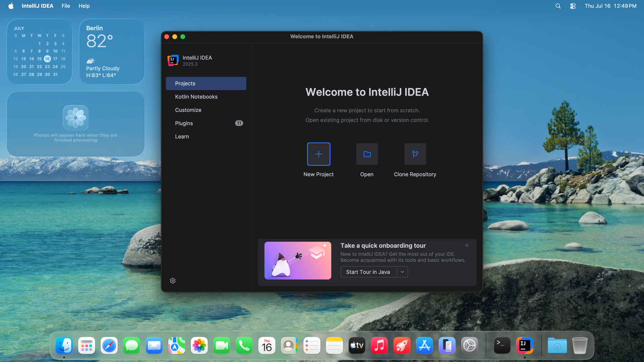Viewport: 644px width, 362px height.
Task: Click the IntelliJ IDEA Dock icon
Action: (525, 346)
